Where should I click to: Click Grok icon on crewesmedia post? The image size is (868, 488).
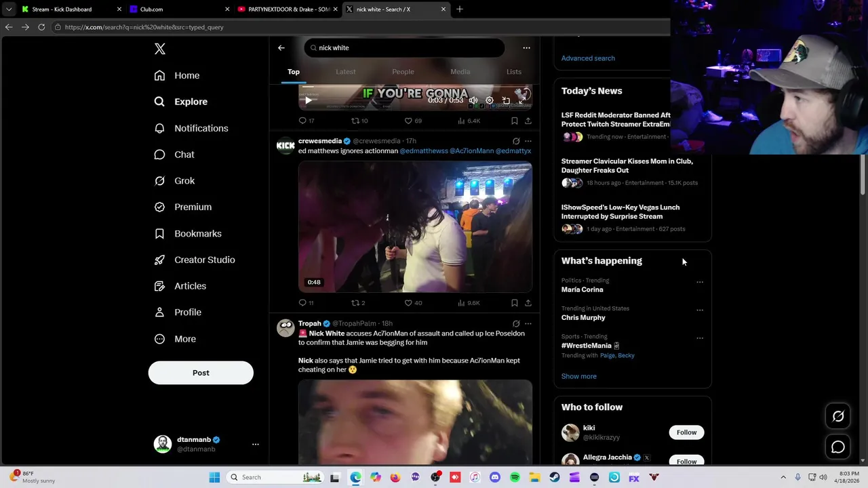pos(516,141)
